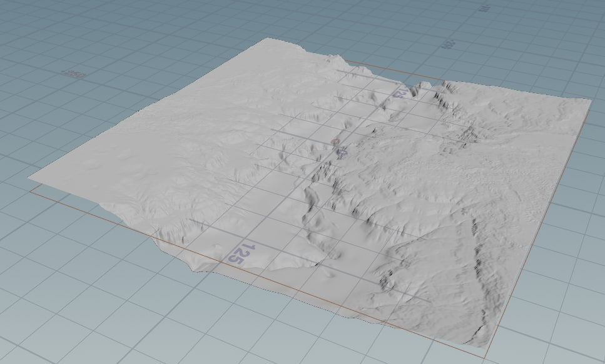This screenshot has height=364, width=605.
Task: Click the "0" grid origin label
Action: pos(342,153)
